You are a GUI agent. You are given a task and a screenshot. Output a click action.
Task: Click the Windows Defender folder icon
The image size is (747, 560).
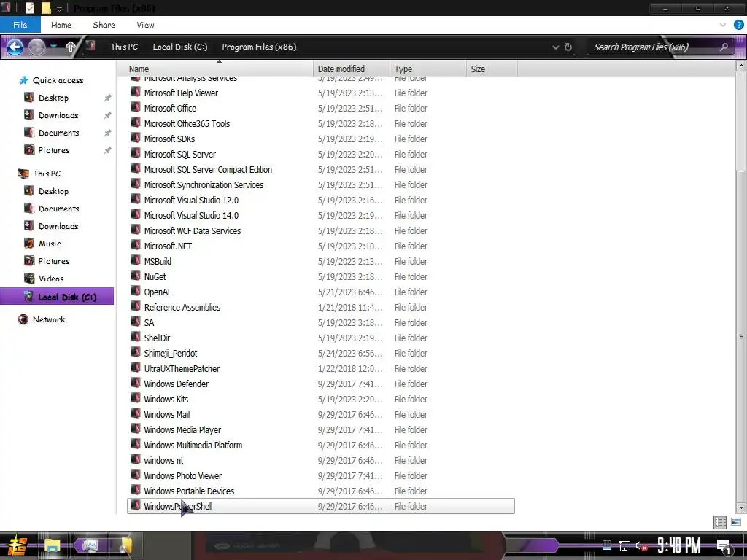pyautogui.click(x=135, y=383)
